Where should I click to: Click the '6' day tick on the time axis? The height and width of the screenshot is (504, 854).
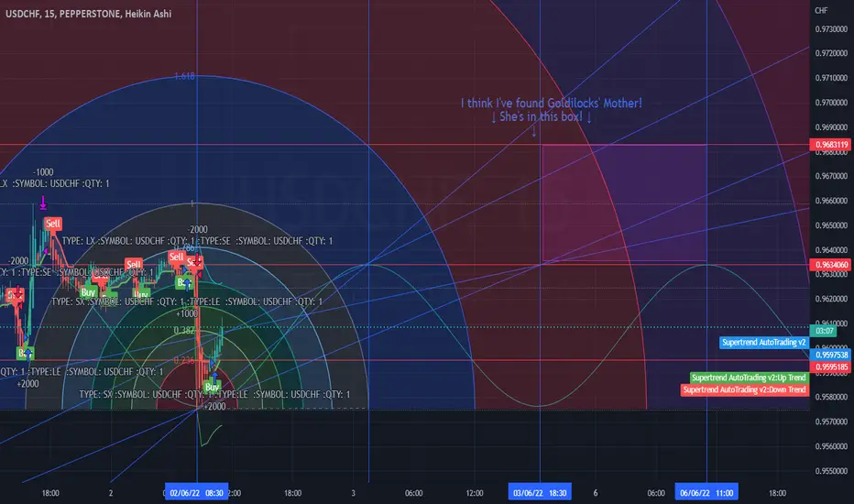tap(596, 493)
